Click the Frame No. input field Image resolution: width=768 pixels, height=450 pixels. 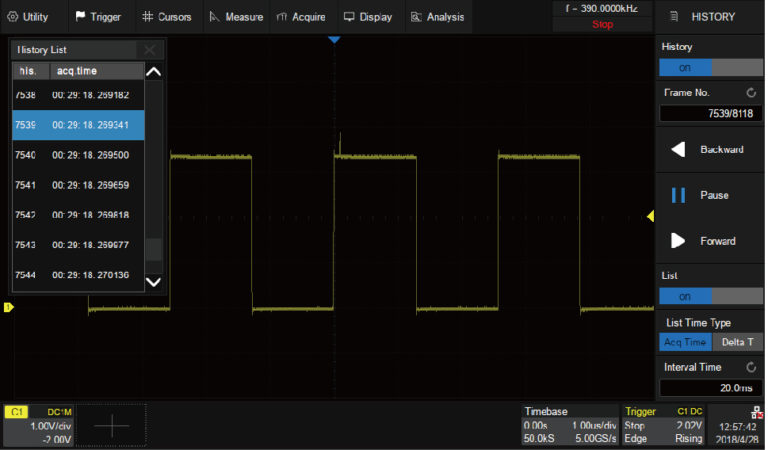click(x=710, y=114)
